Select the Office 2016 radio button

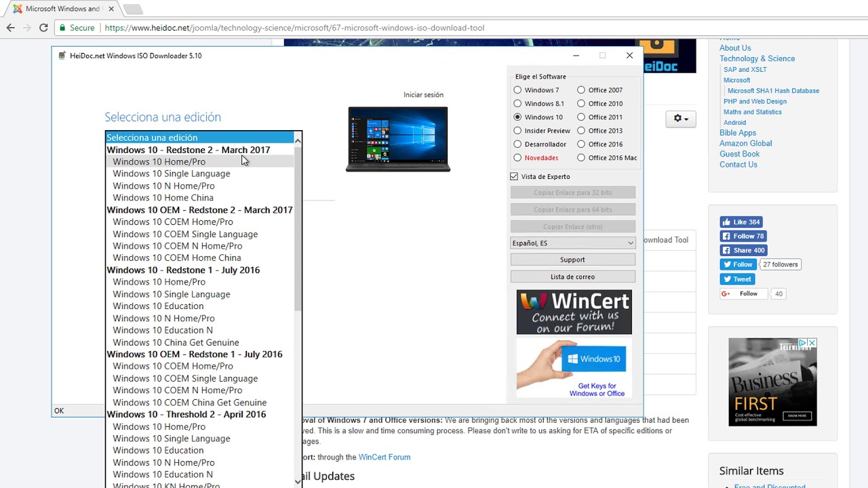click(x=581, y=144)
